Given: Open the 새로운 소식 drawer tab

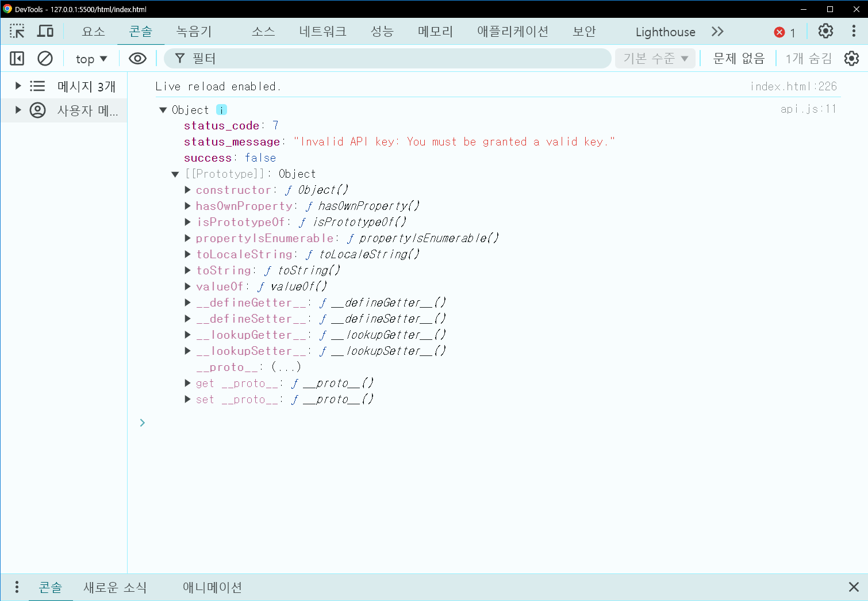Looking at the screenshot, I should tap(115, 587).
